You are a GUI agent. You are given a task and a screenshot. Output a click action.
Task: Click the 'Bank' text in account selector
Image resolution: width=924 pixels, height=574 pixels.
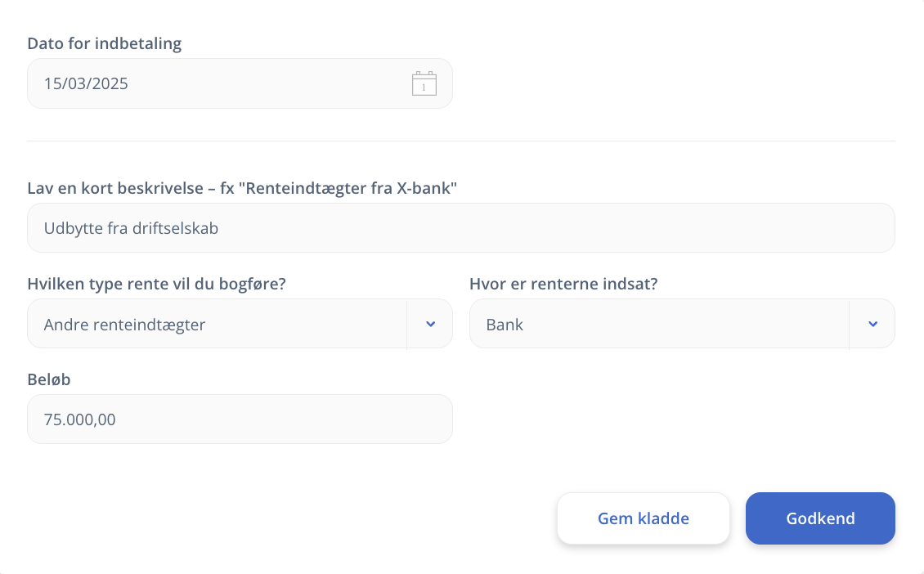[x=505, y=325]
